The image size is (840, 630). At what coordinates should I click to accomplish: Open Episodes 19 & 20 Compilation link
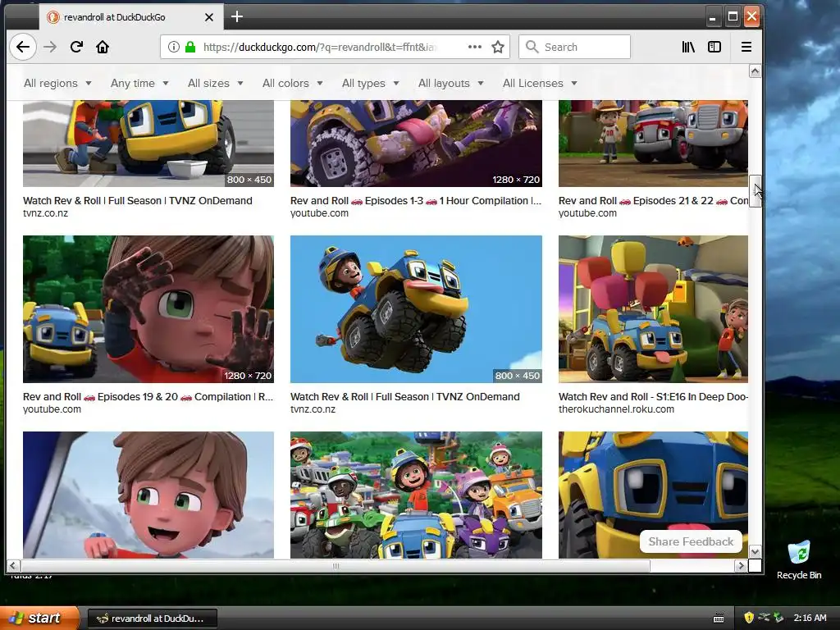click(148, 396)
